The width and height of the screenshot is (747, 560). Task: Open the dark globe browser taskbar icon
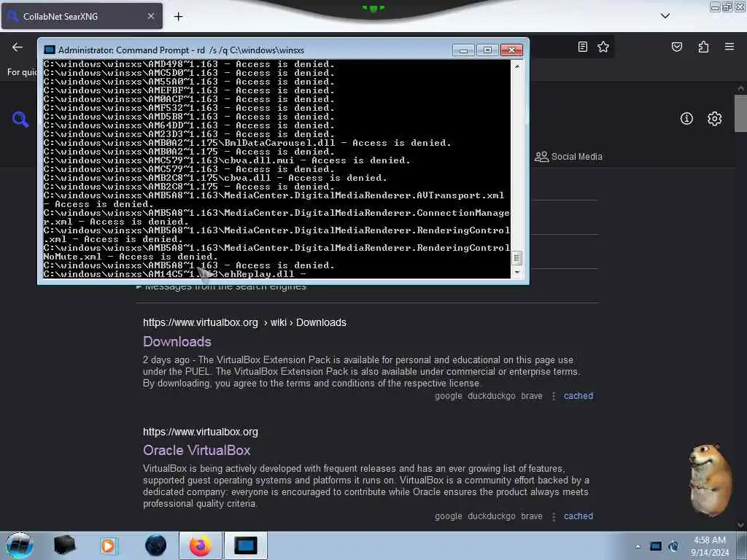coord(156,545)
